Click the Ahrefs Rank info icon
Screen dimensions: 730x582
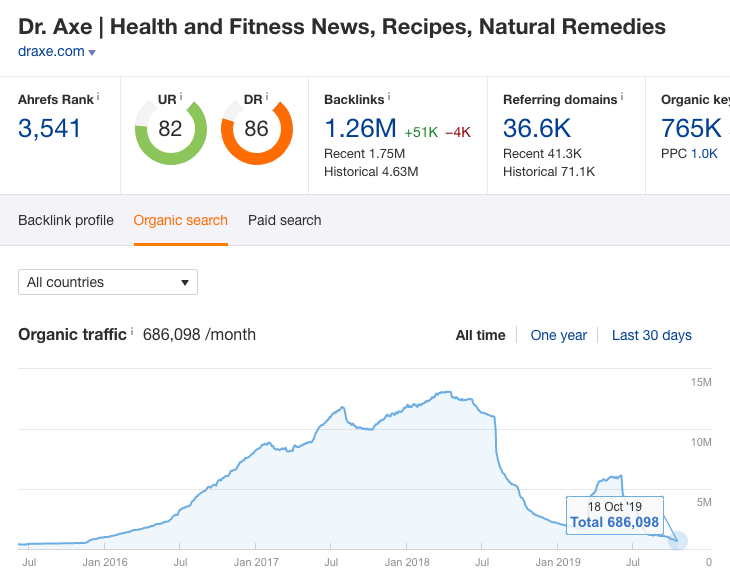[98, 96]
